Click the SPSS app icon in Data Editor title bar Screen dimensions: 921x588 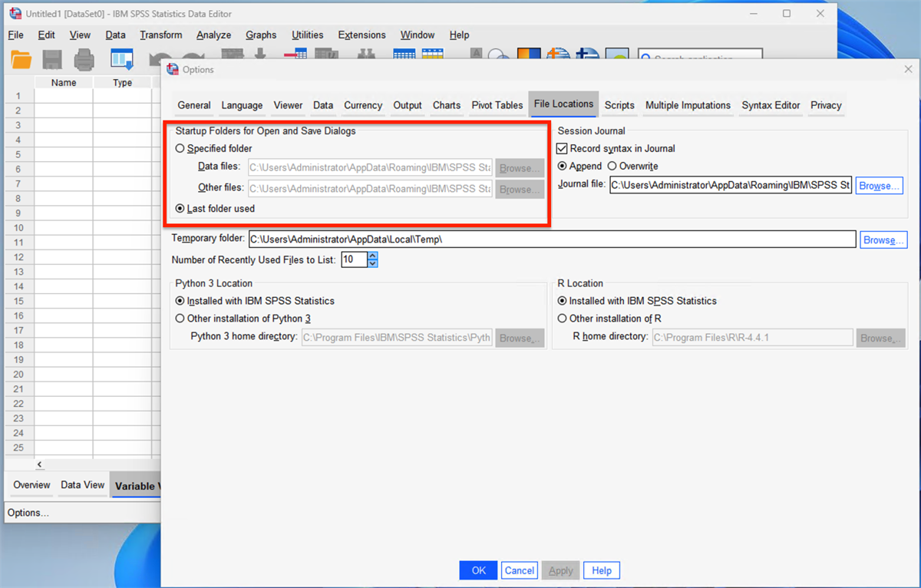pos(15,14)
